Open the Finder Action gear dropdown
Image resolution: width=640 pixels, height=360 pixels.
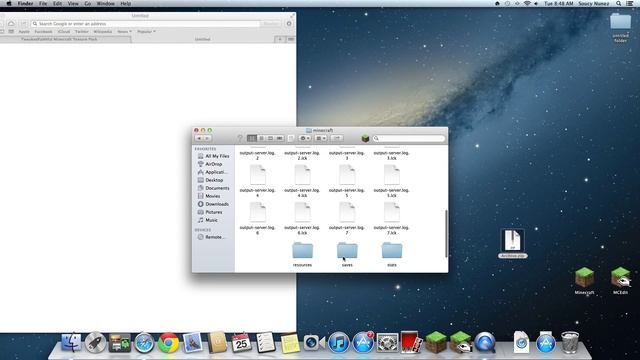coord(304,138)
